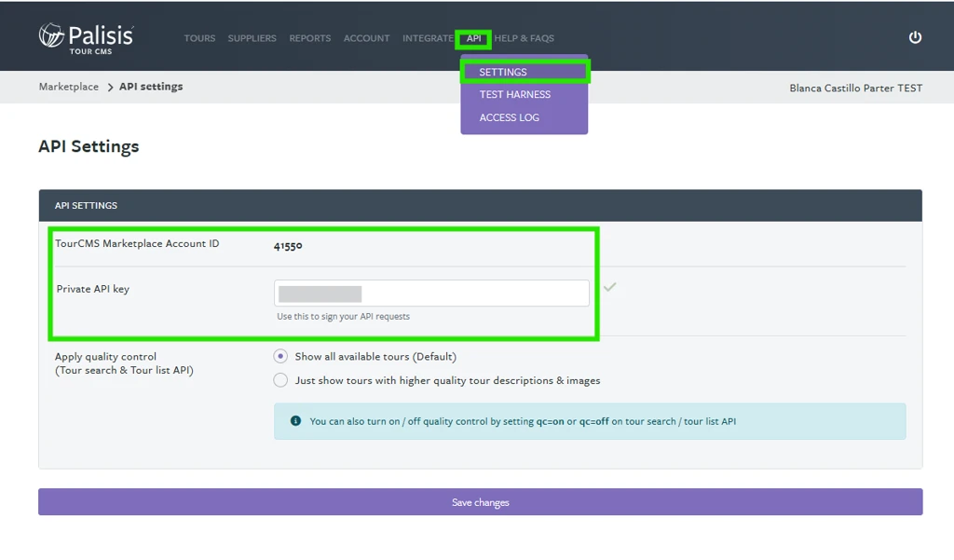Click the API SETTINGS panel header
This screenshot has width=954, height=560.
pos(480,205)
